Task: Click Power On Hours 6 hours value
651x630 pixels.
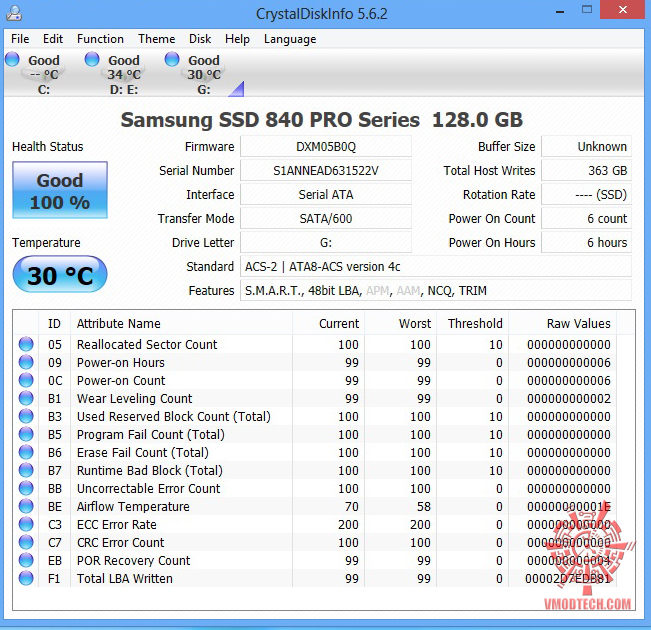Action: click(x=587, y=243)
